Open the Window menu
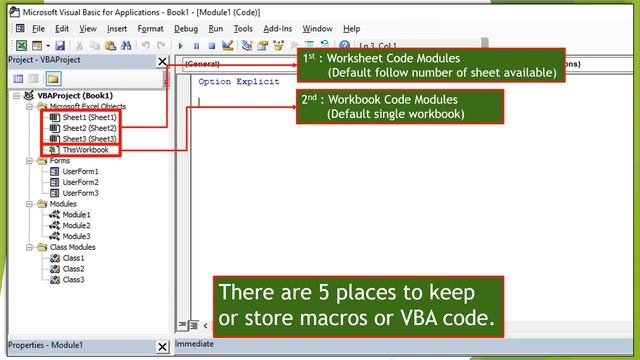 pyautogui.click(x=317, y=29)
